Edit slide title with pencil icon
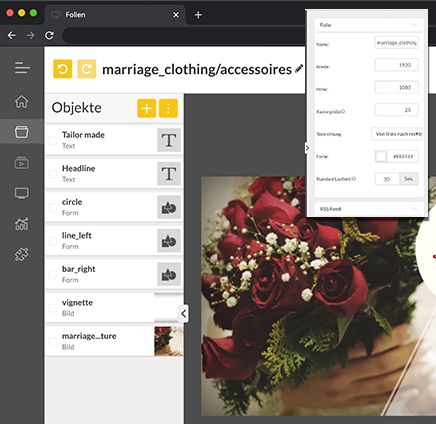436x424 pixels. point(299,69)
